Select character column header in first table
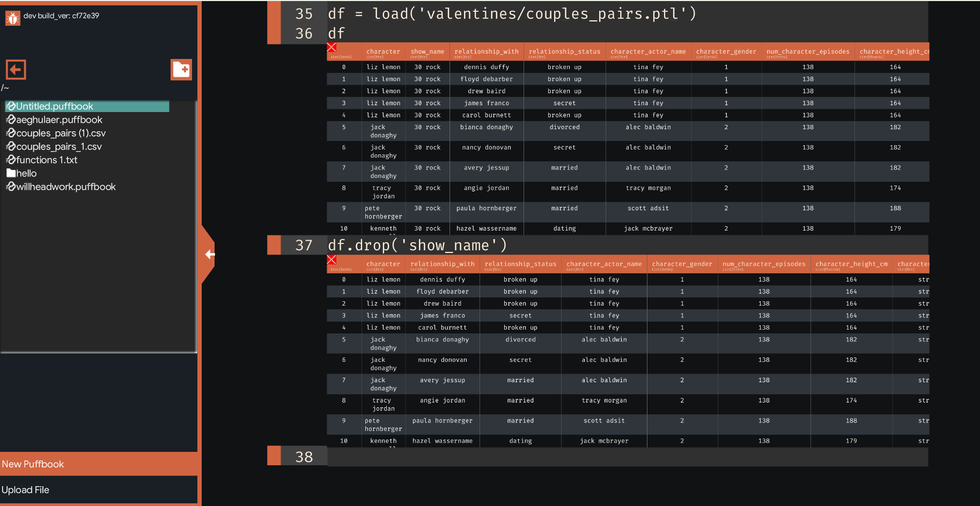 click(383, 52)
